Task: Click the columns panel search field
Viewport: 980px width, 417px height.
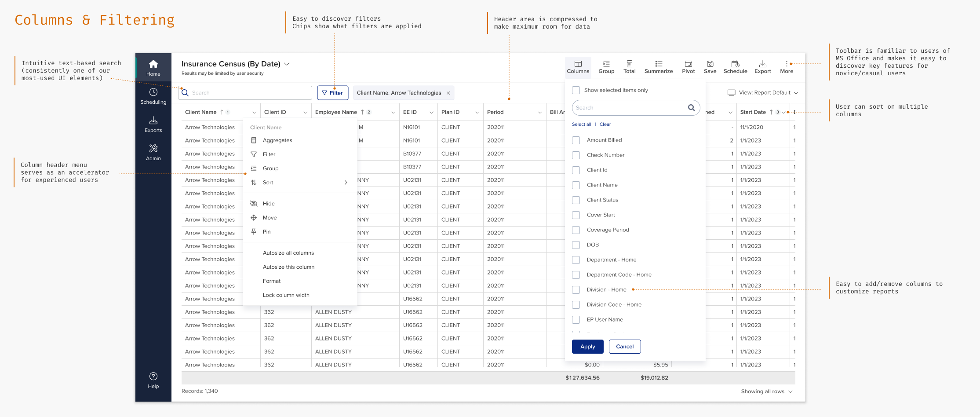Action: click(x=630, y=108)
